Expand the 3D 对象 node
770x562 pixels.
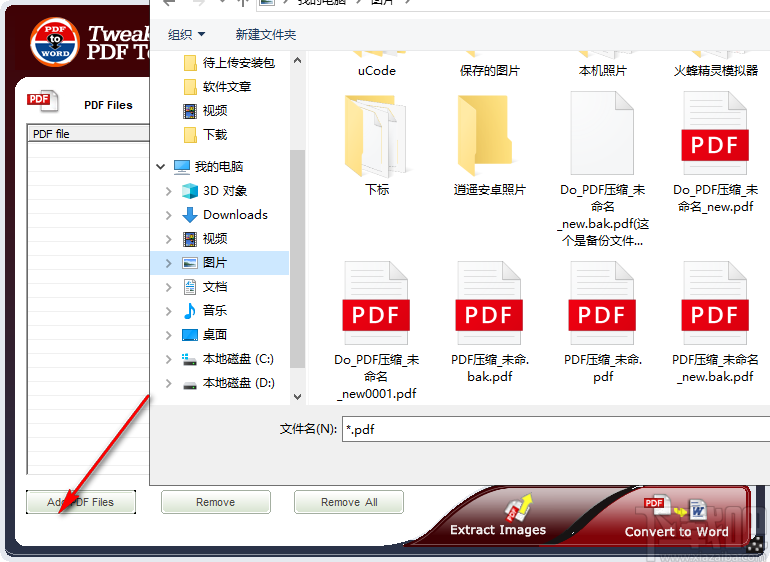click(168, 191)
